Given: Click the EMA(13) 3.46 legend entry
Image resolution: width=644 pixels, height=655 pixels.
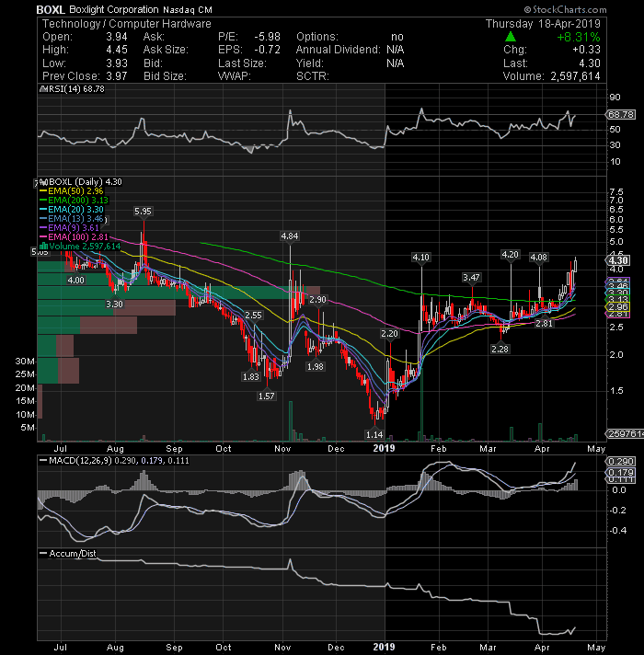Looking at the screenshot, I should (72, 218).
